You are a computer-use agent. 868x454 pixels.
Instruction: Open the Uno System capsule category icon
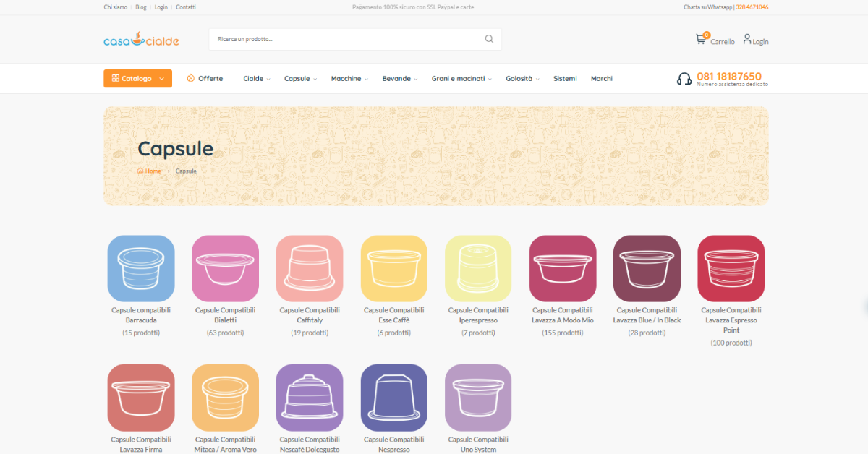[x=478, y=398]
